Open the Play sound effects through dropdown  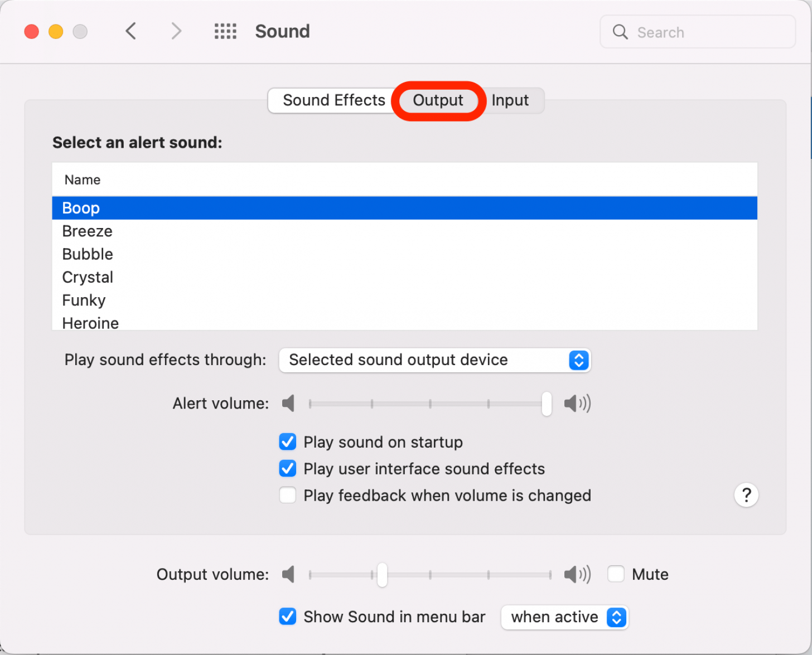[434, 360]
